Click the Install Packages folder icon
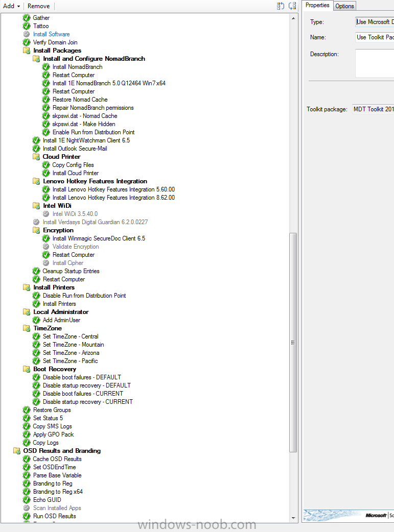The width and height of the screenshot is (394, 532). (27, 50)
